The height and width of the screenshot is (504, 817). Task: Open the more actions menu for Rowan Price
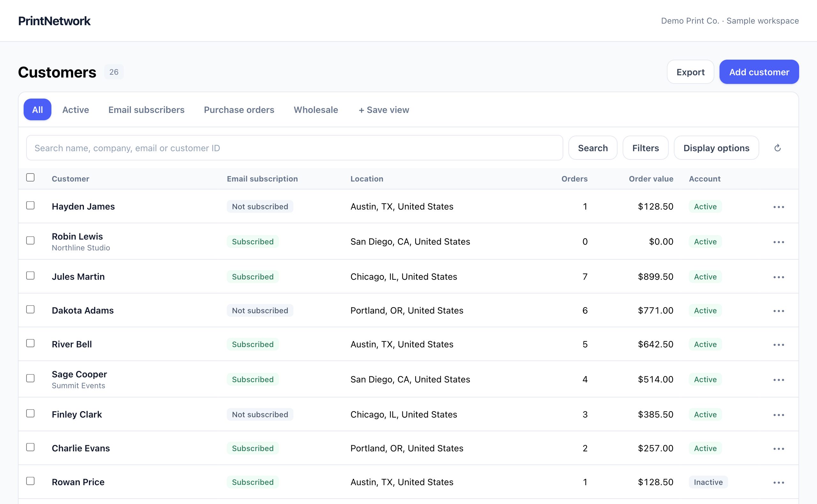coord(779,482)
